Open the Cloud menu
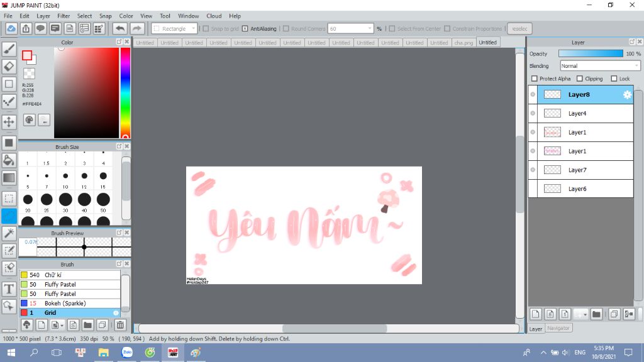 214,16
